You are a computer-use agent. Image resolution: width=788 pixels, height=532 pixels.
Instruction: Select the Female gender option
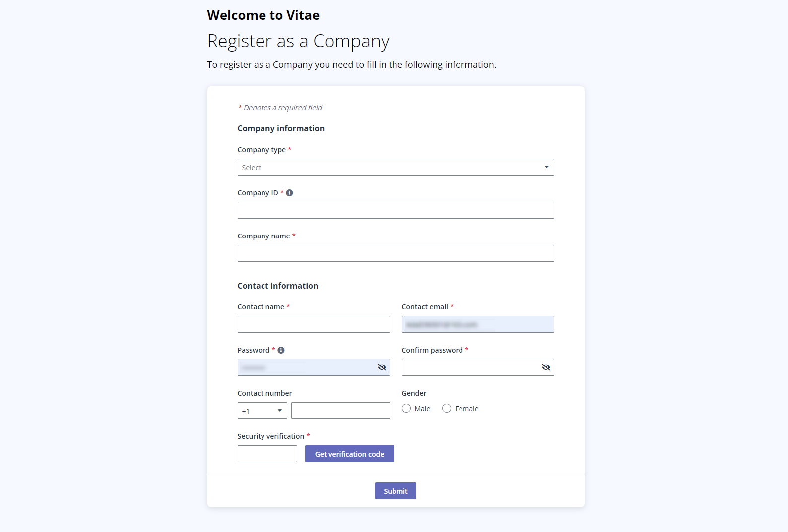446,408
